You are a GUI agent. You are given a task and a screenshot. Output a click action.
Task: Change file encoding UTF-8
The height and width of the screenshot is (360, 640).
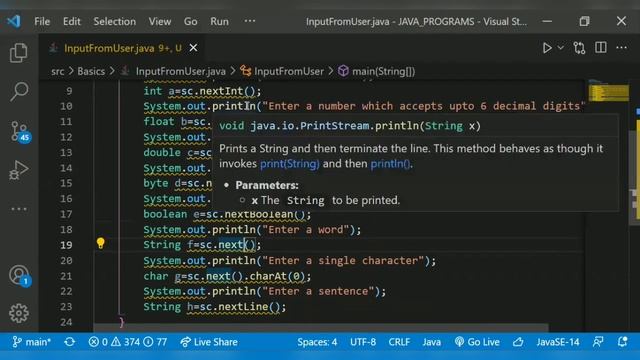[x=363, y=342]
